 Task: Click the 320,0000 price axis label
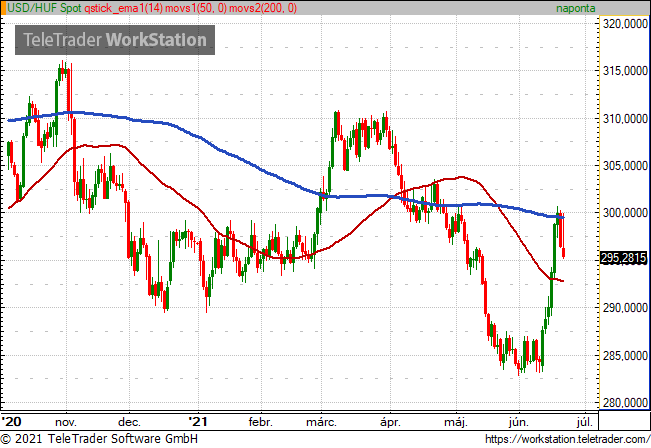[x=625, y=24]
